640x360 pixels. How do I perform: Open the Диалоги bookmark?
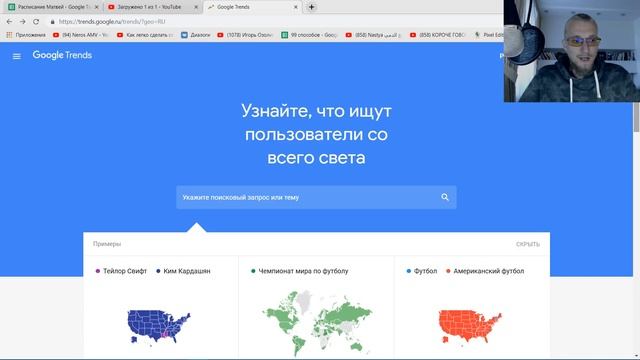click(x=196, y=35)
